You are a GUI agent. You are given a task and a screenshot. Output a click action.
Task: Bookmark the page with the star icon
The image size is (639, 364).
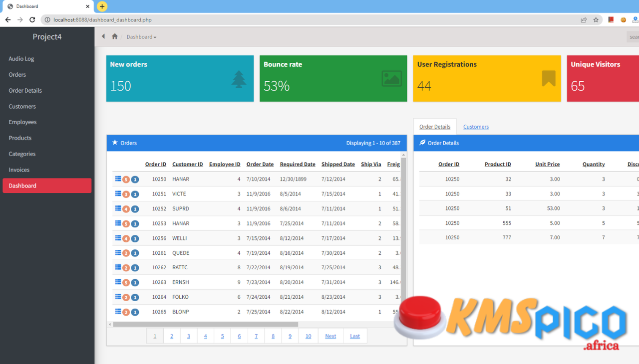click(x=596, y=20)
